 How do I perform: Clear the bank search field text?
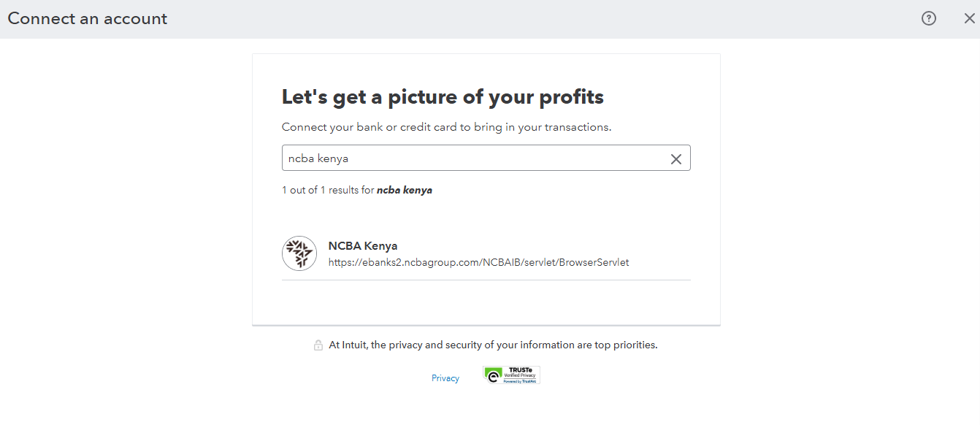coord(676,159)
